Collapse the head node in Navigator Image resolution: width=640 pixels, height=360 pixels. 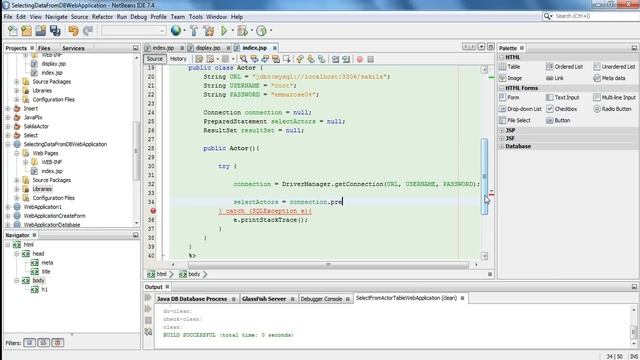click(17, 254)
